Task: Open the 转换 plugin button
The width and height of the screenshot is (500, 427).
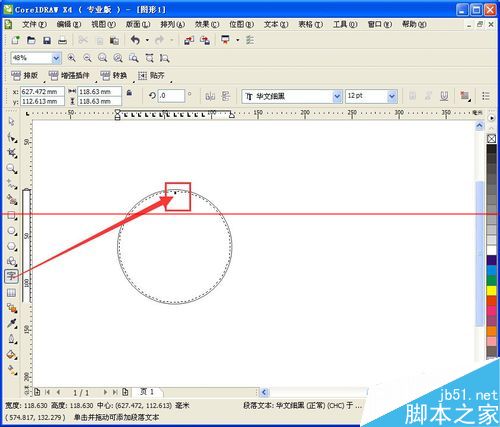Action: tap(114, 76)
